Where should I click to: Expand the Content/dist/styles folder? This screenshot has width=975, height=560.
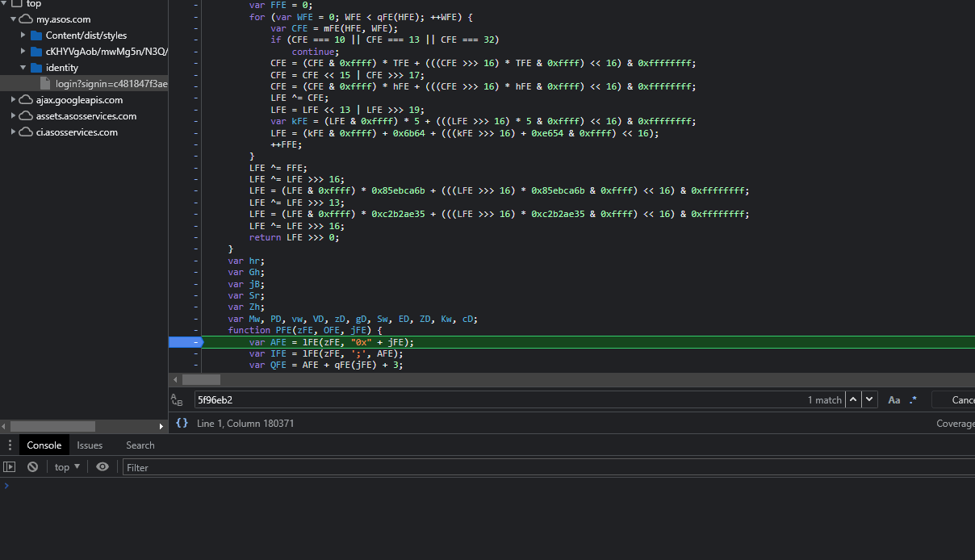pyautogui.click(x=23, y=36)
